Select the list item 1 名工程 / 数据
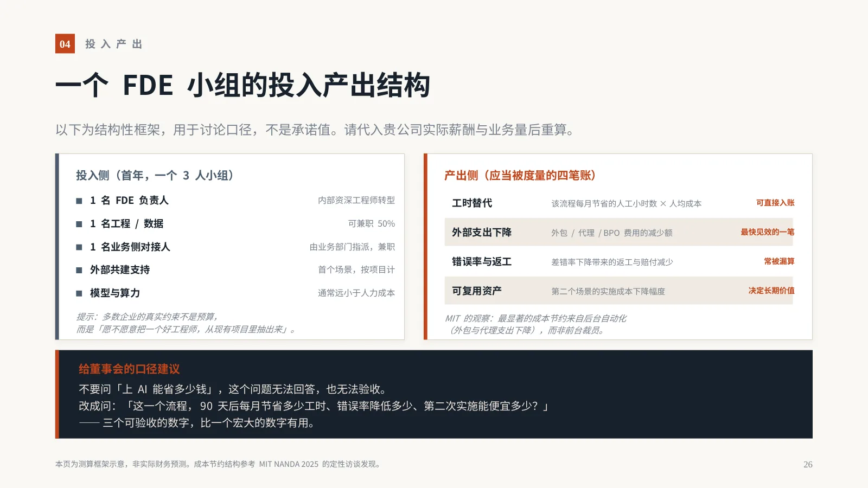 126,224
